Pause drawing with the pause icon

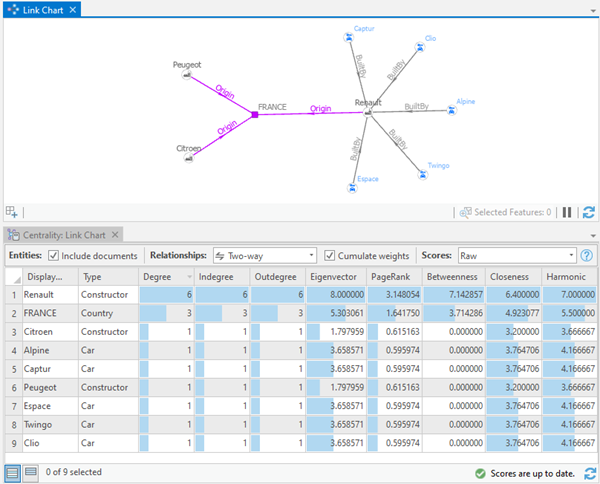[567, 212]
